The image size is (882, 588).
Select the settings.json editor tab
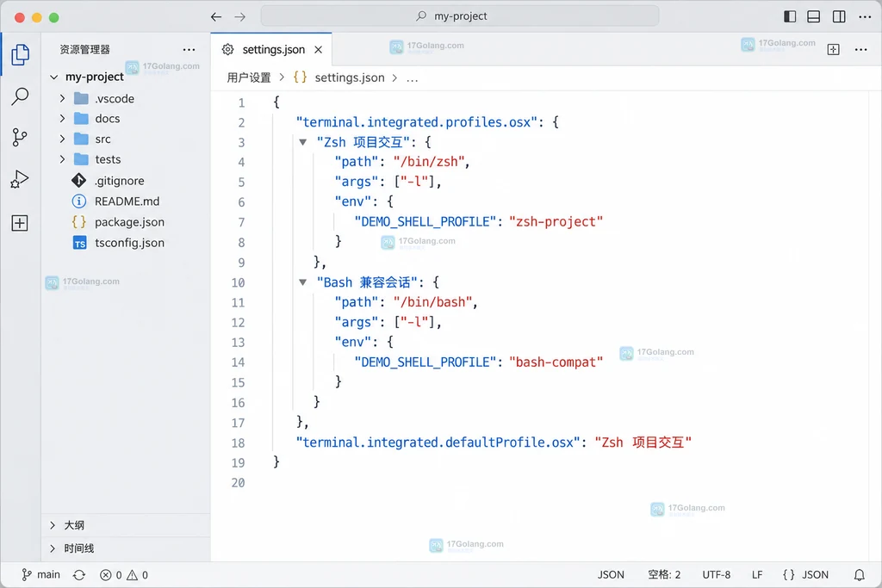tap(271, 49)
